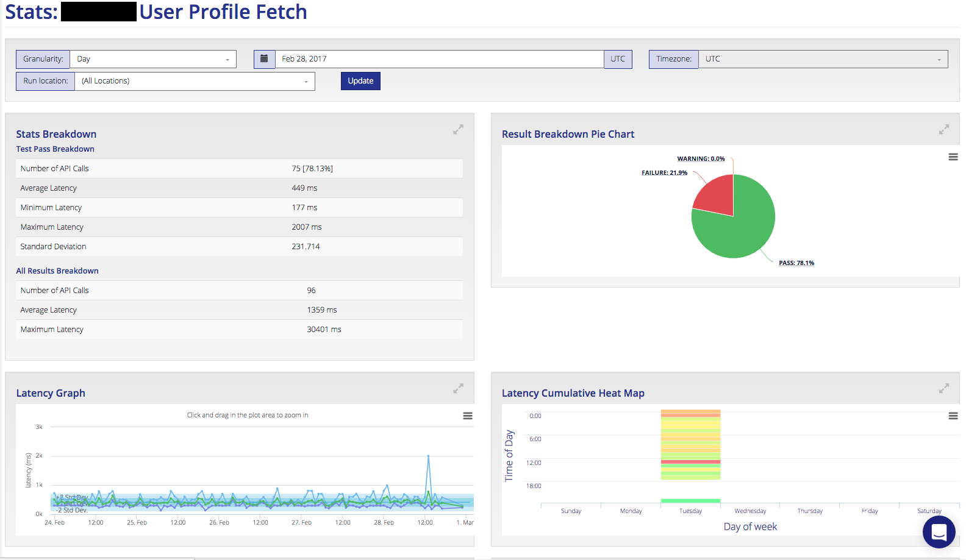Open the Run location dropdown
Image resolution: width=966 pixels, height=560 pixels.
pos(195,81)
